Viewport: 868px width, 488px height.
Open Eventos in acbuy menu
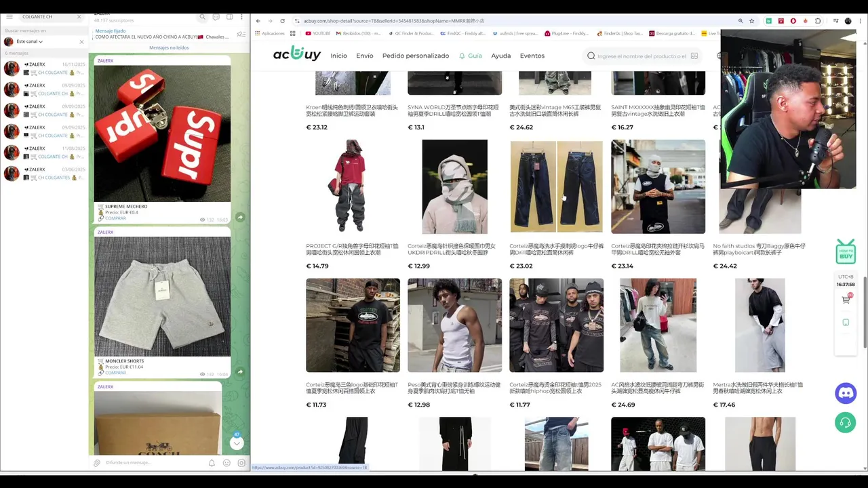point(532,56)
